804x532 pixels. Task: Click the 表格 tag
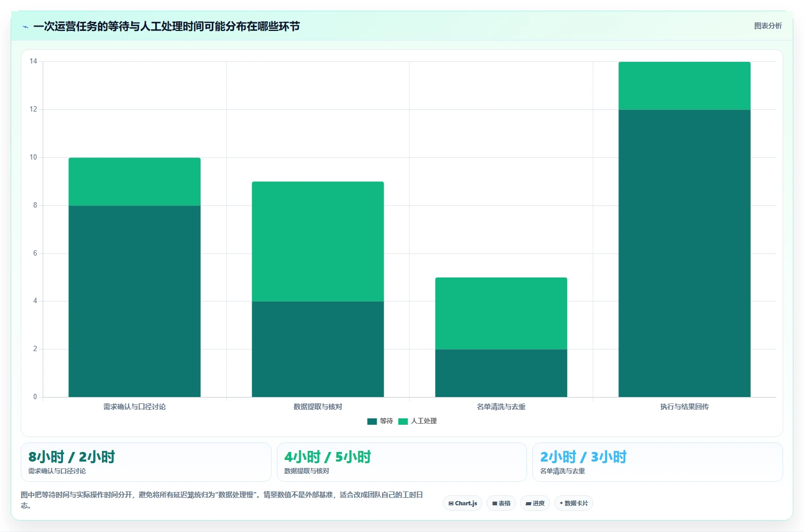click(x=501, y=503)
